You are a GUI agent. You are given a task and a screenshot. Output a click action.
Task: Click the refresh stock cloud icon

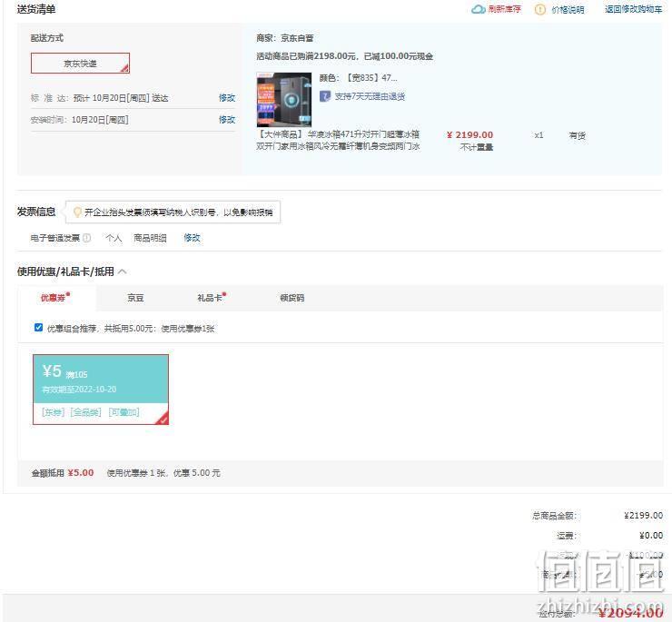tap(478, 9)
